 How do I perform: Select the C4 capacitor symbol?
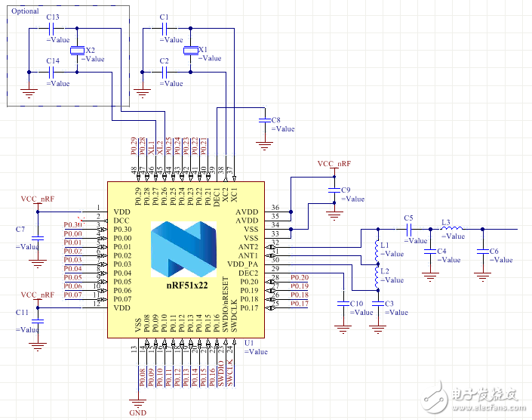coord(430,252)
